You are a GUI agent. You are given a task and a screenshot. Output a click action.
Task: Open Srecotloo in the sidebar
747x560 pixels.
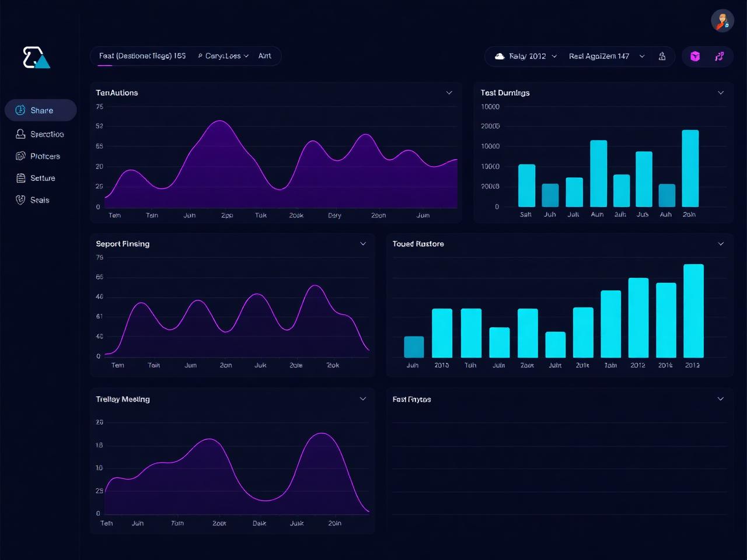click(x=41, y=134)
